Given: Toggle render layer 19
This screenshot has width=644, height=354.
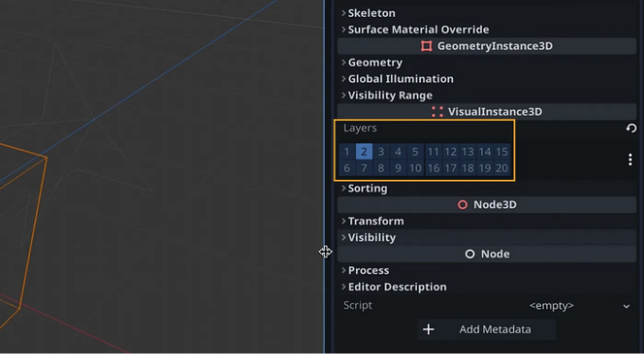Looking at the screenshot, I should (x=485, y=168).
